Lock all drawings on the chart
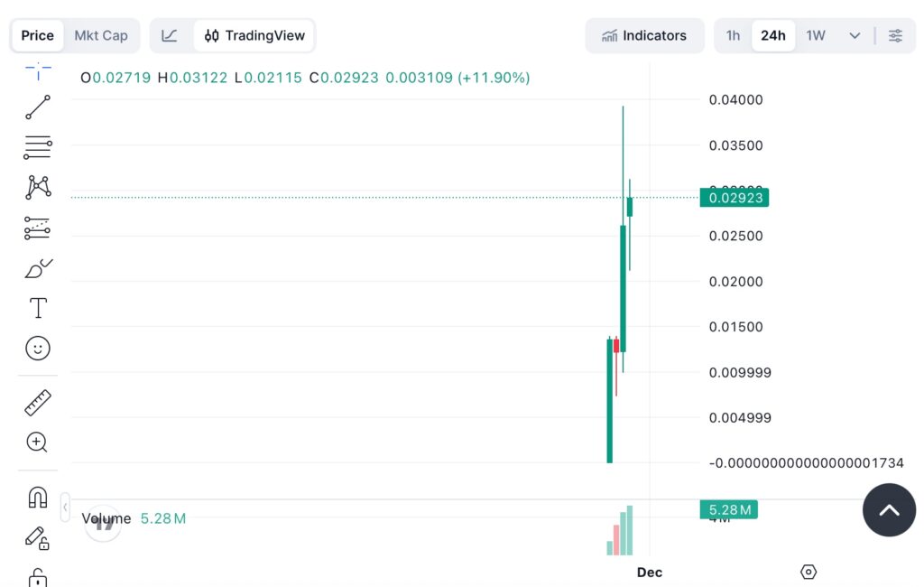The image size is (924, 587). click(x=37, y=576)
